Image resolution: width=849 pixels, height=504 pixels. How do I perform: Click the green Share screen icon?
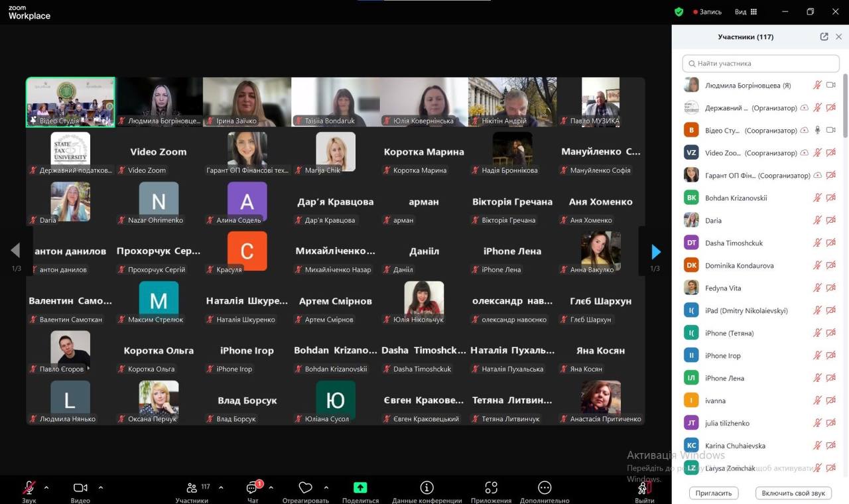coord(360,487)
